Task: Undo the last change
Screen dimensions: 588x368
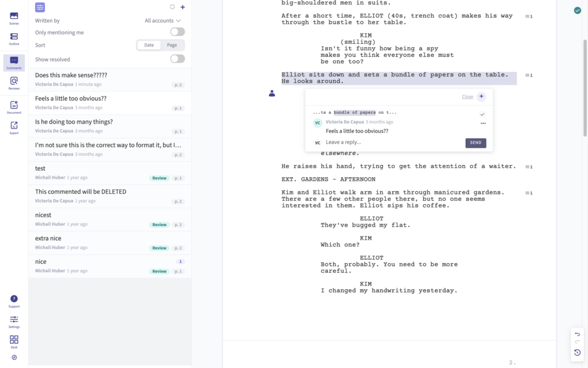Action: pos(577,334)
